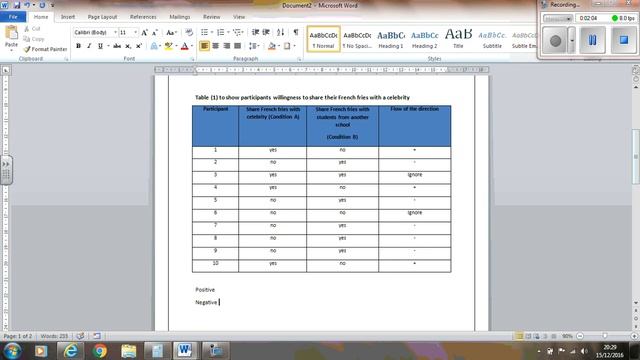Switch to the References tab

143,17
